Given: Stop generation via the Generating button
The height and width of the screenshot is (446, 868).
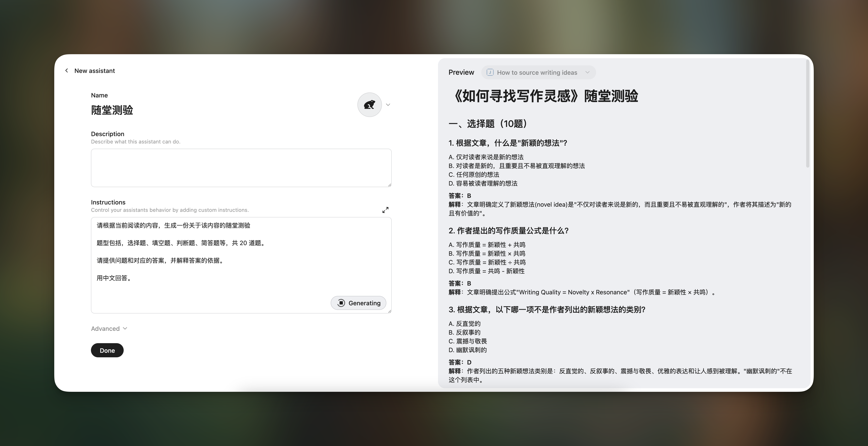Looking at the screenshot, I should (358, 303).
